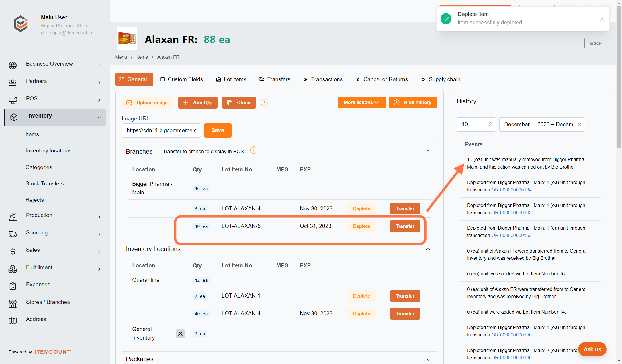
Task: Save the Image URL
Action: pos(218,130)
